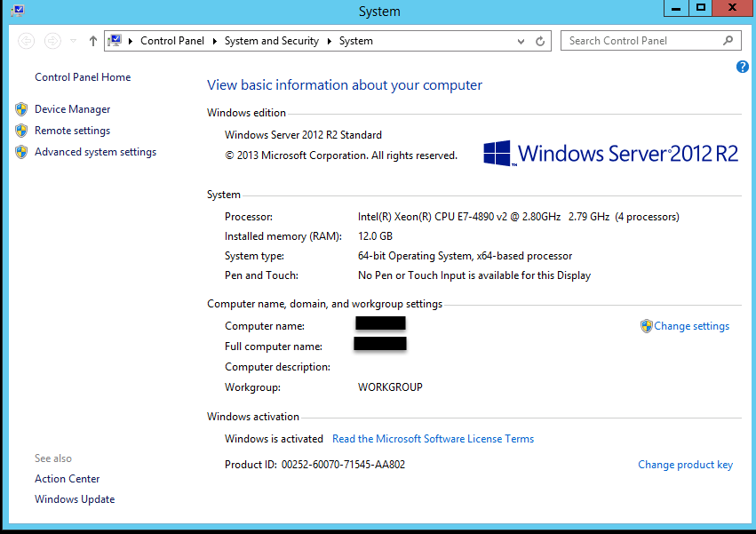This screenshot has height=534, width=756.
Task: Open Help with the blue question mark
Action: click(743, 67)
